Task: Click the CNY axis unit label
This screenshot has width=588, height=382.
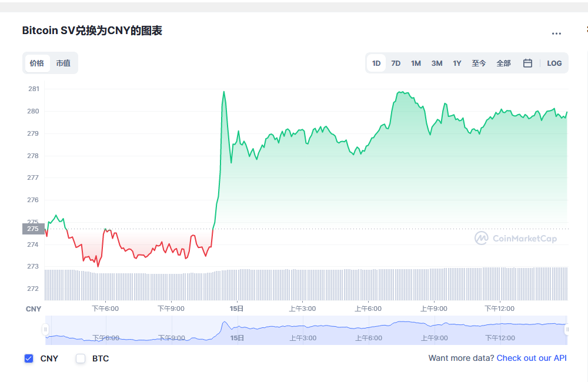Action: (x=34, y=309)
